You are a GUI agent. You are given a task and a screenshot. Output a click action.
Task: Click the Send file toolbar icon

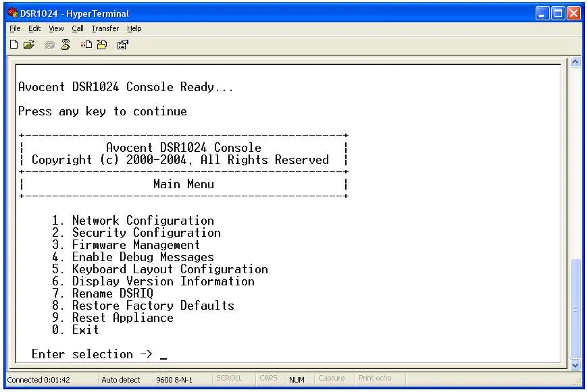pyautogui.click(x=86, y=45)
